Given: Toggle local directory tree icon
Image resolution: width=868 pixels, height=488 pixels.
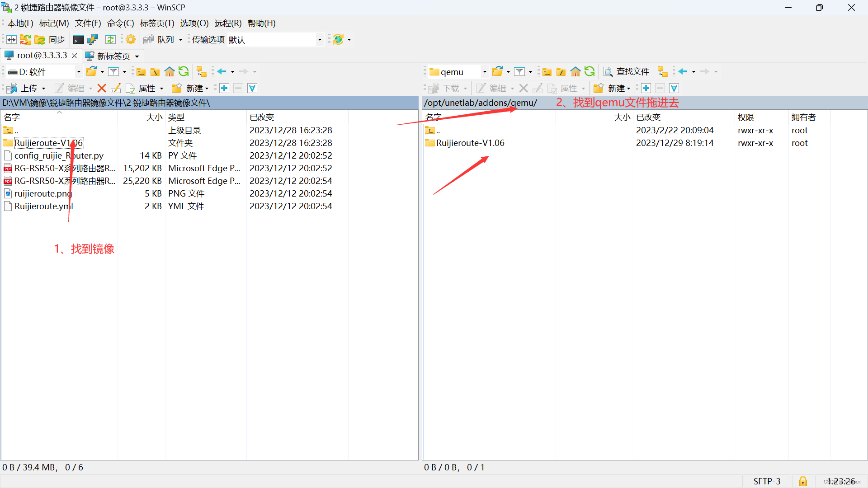Looking at the screenshot, I should 202,71.
